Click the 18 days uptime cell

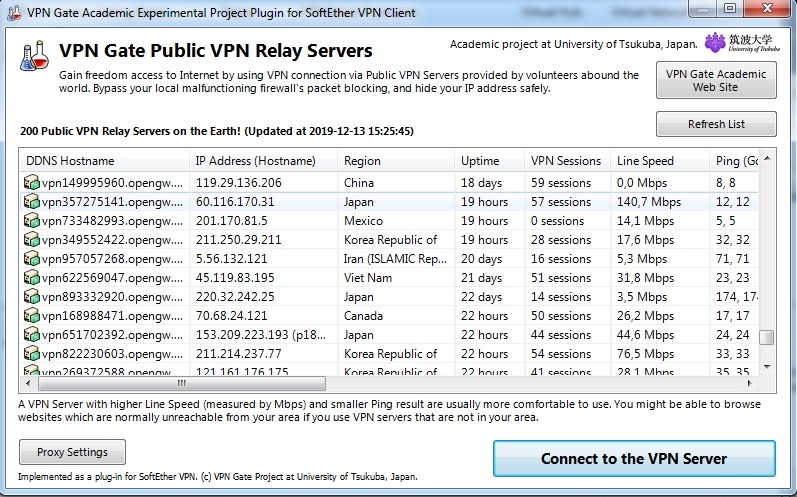coord(481,182)
